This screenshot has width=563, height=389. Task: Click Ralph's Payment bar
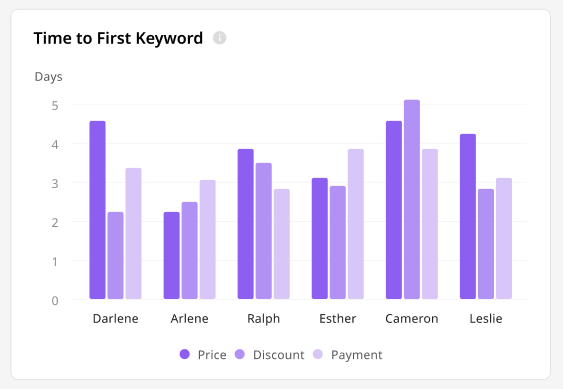click(282, 244)
